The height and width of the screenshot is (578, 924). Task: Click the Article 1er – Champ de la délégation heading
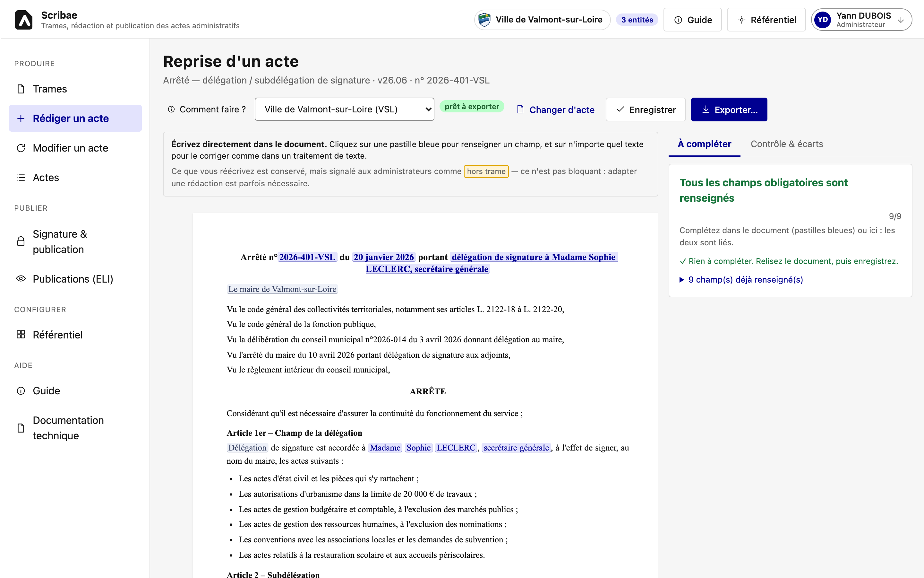click(x=295, y=433)
